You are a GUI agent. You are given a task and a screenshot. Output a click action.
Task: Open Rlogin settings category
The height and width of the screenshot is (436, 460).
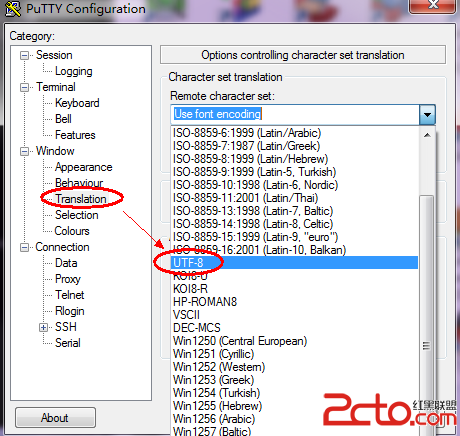(69, 311)
